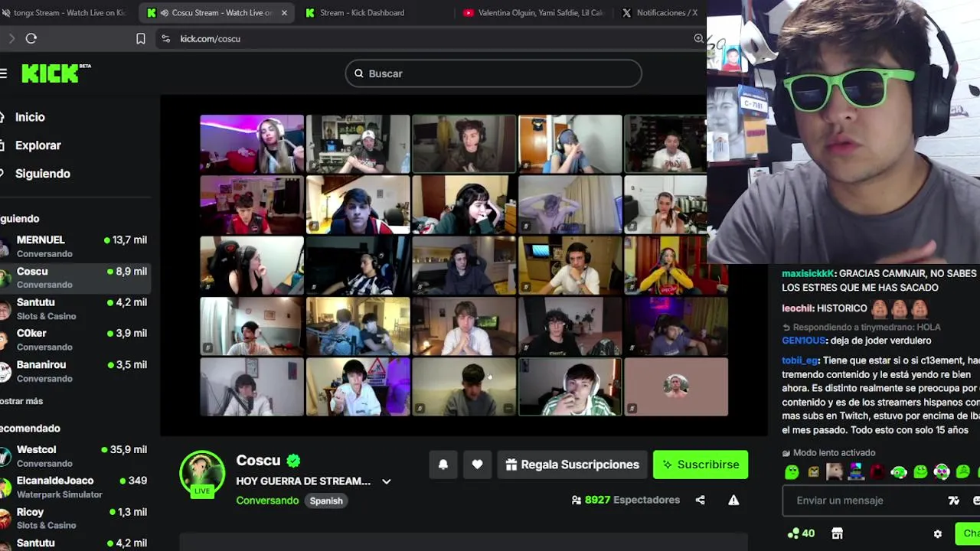980x551 pixels.
Task: Click the Suscribirse button
Action: coord(701,465)
